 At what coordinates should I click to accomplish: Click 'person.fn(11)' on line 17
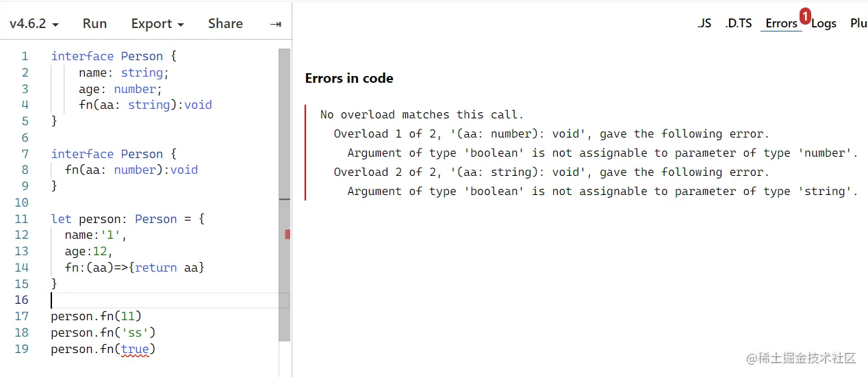pos(96,316)
